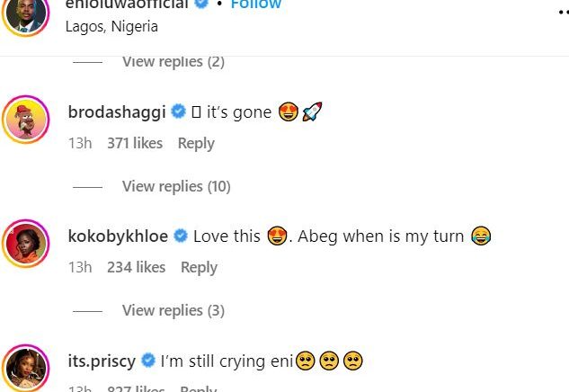Click kokobykhloe's verified badge icon
Screen dimensions: 569x392
coord(181,236)
